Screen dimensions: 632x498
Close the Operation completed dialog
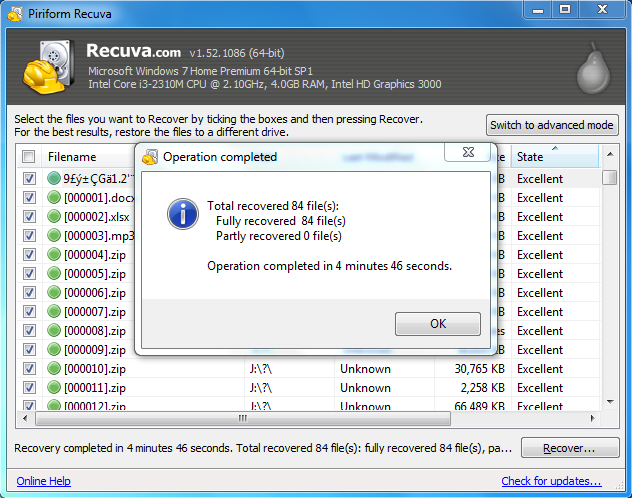(x=468, y=152)
